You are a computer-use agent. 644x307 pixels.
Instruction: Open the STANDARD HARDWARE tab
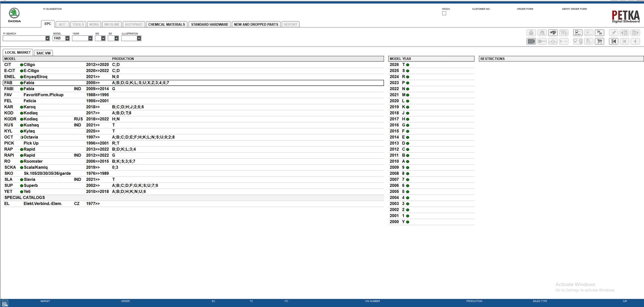point(210,24)
